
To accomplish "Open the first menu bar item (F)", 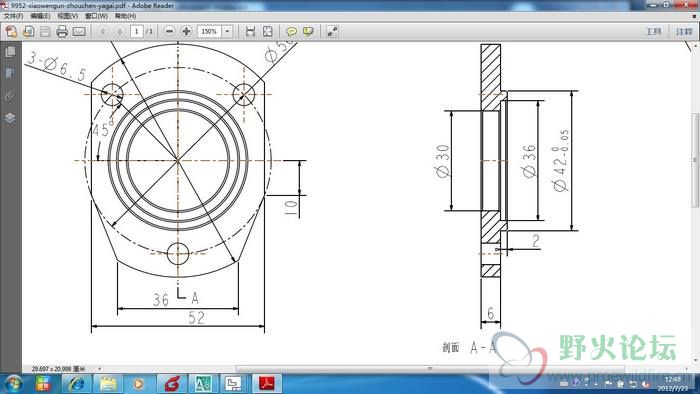I will (x=13, y=16).
